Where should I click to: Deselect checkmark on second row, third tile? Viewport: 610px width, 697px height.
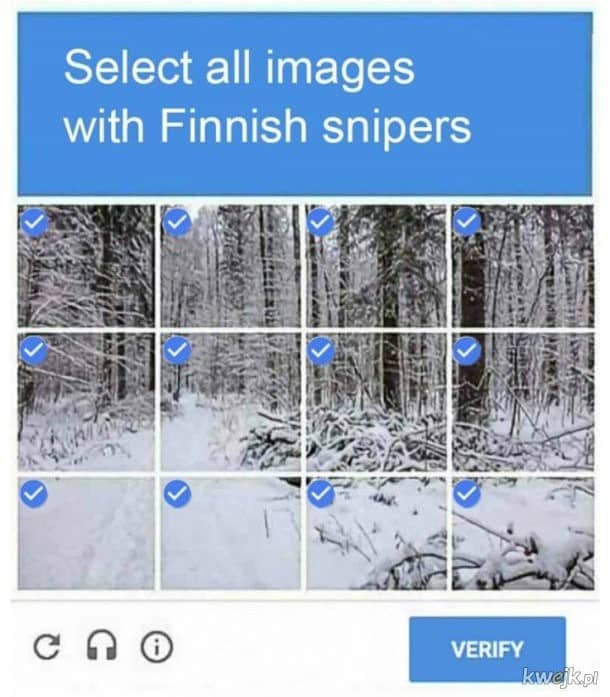tap(321, 351)
